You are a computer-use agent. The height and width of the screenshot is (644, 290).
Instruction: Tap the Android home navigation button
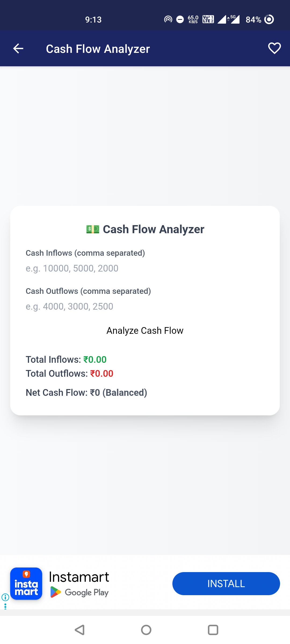[146, 630]
